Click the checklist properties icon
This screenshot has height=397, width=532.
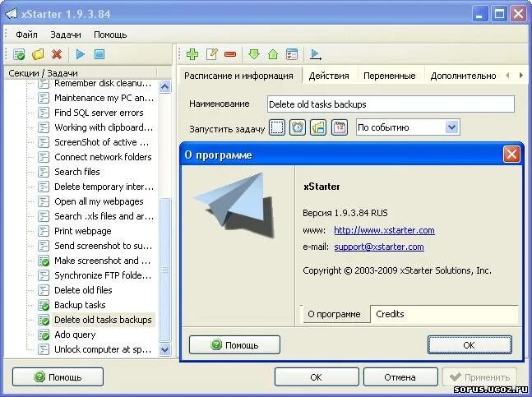tap(292, 54)
